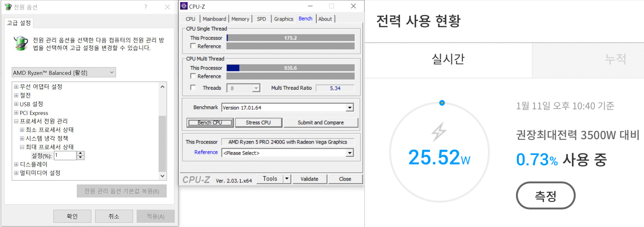Open the AMD Ryzen Balanced power plan dropdown
The height and width of the screenshot is (227, 644).
pyautogui.click(x=64, y=72)
